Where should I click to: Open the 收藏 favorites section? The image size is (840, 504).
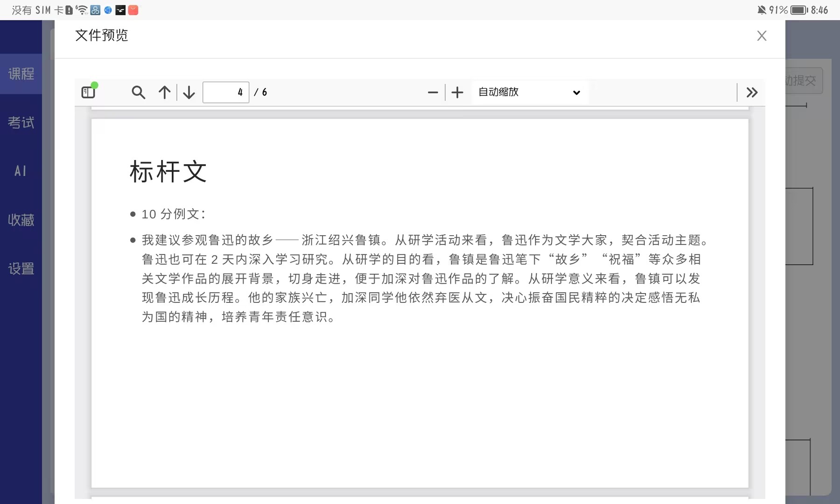coord(21,220)
